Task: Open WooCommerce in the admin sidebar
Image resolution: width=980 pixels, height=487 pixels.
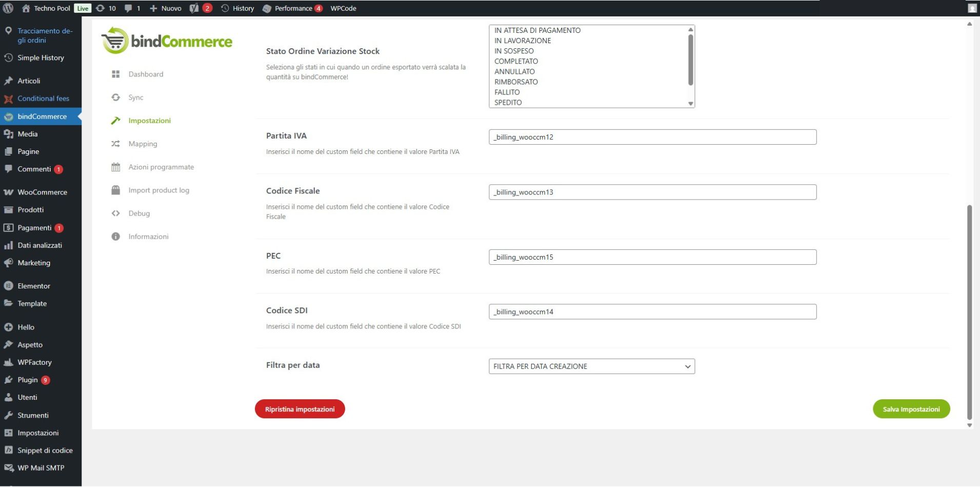Action: coord(42,192)
